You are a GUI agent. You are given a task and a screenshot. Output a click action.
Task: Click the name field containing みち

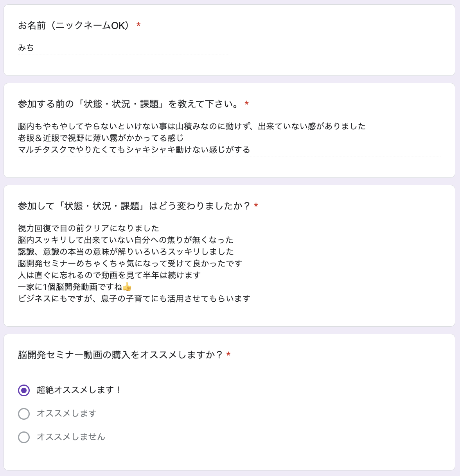click(x=124, y=48)
